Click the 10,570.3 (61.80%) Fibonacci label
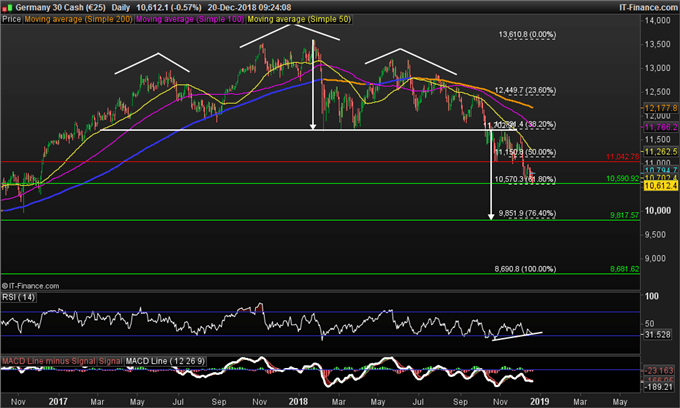This screenshot has height=408, width=680. click(x=525, y=179)
